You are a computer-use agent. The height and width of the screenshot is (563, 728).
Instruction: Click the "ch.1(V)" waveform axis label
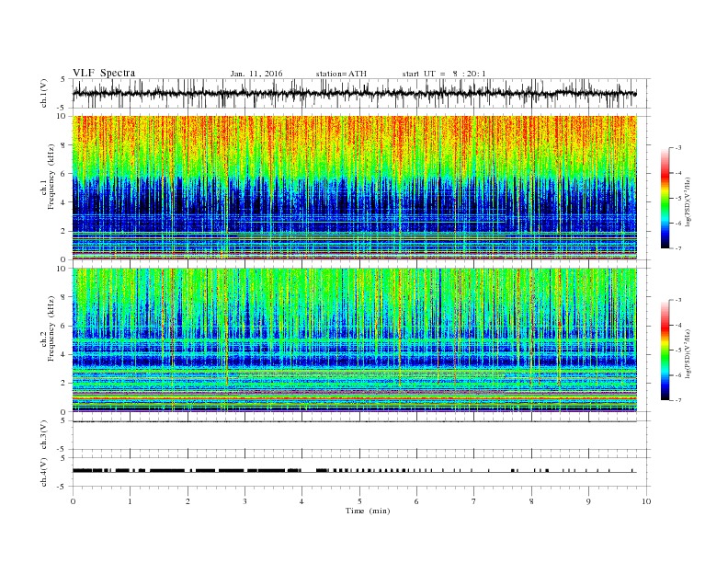[x=44, y=93]
